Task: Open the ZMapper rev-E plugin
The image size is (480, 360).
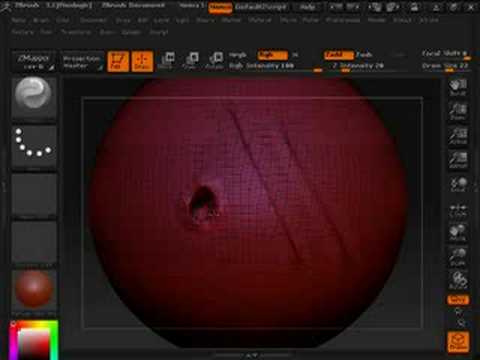Action: (x=33, y=62)
